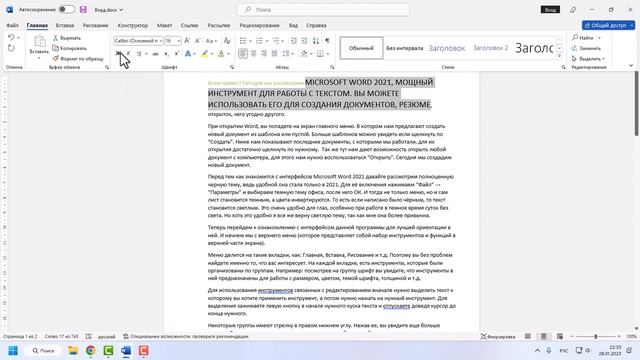Undo the last action
The height and width of the screenshot is (360, 640).
click(x=11, y=38)
